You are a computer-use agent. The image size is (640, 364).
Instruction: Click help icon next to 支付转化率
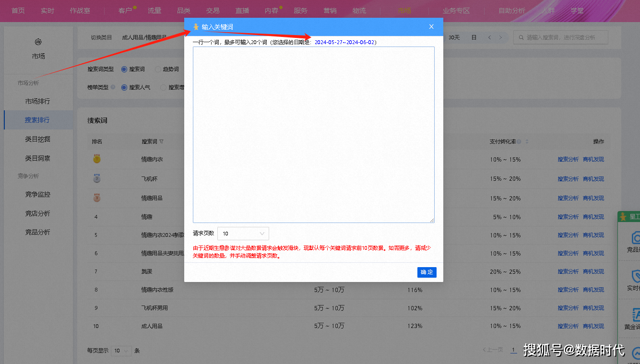519,141
